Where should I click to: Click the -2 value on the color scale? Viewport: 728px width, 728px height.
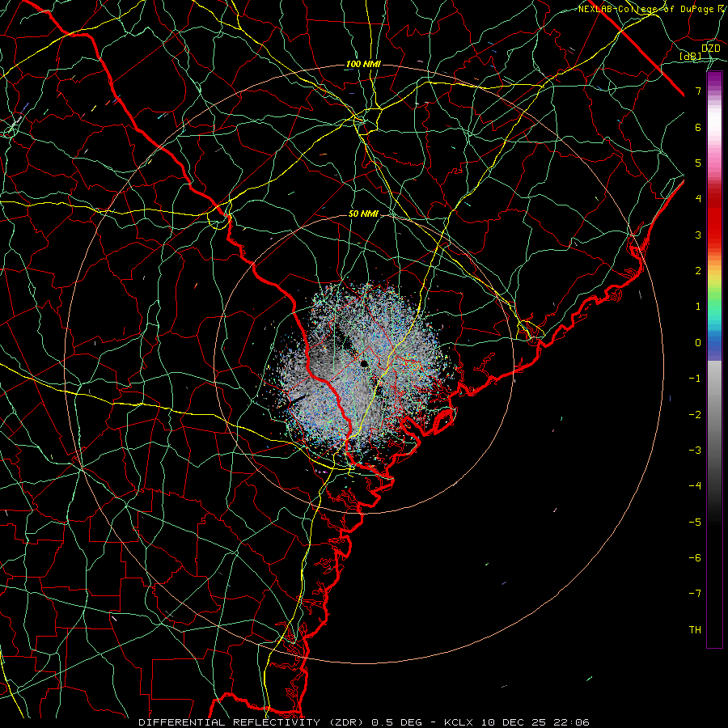click(x=695, y=415)
